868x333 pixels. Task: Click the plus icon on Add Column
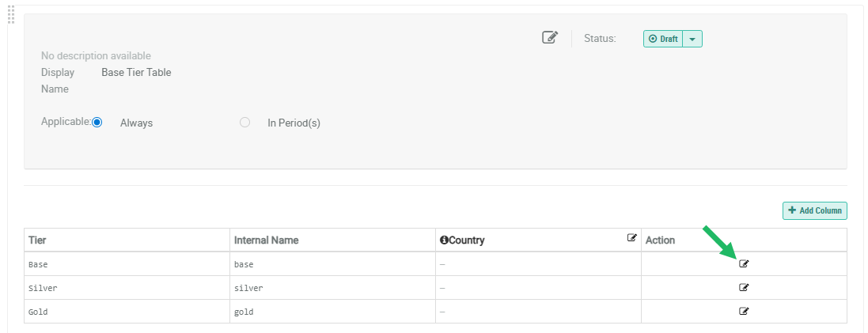792,210
